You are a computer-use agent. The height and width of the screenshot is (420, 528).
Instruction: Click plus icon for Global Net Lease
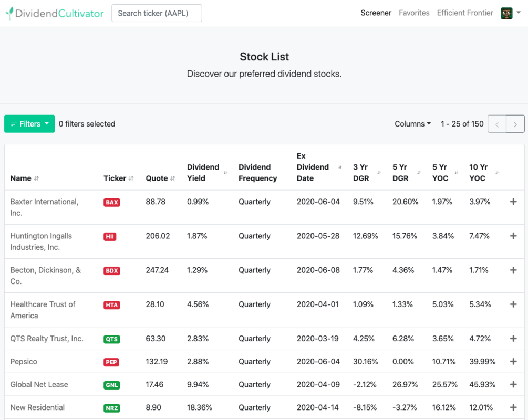click(513, 384)
